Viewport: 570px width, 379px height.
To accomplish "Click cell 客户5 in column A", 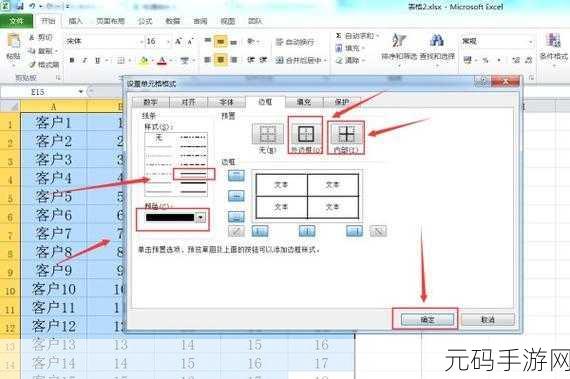I will 54,197.
